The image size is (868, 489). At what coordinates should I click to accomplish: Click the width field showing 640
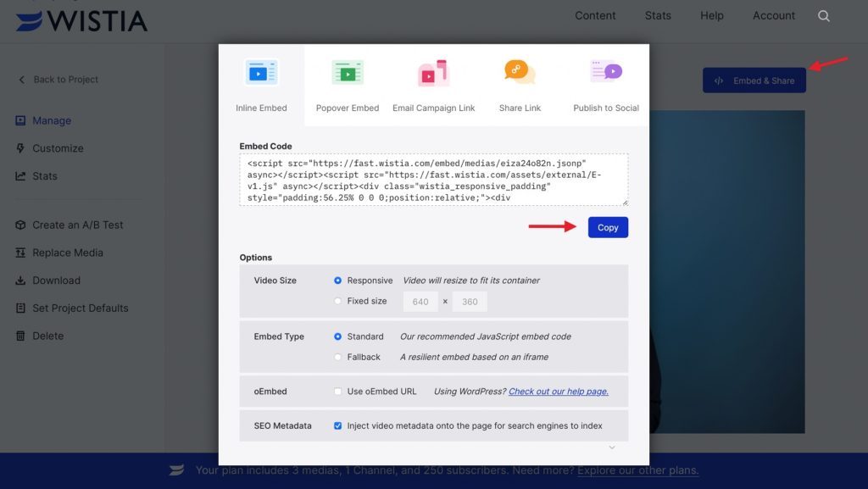(420, 302)
